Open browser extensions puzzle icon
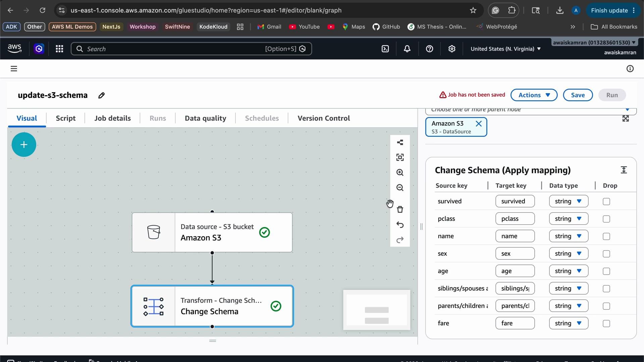The width and height of the screenshot is (644, 362). coord(512,10)
